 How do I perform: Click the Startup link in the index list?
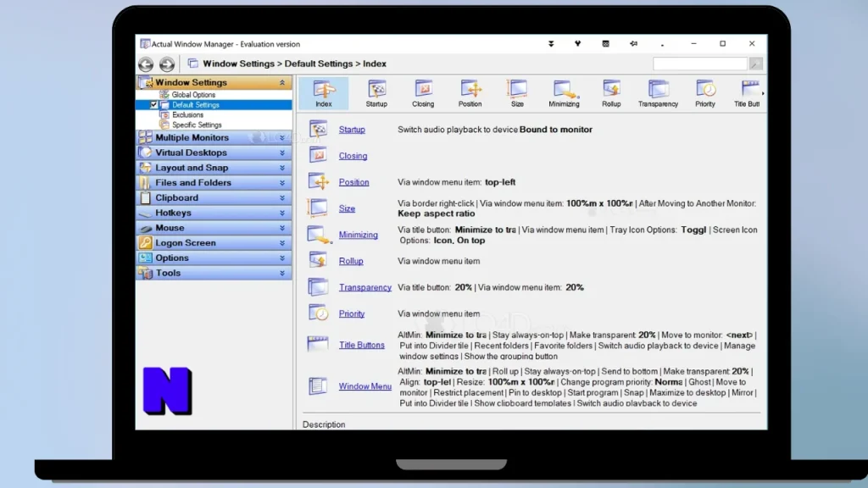point(352,130)
